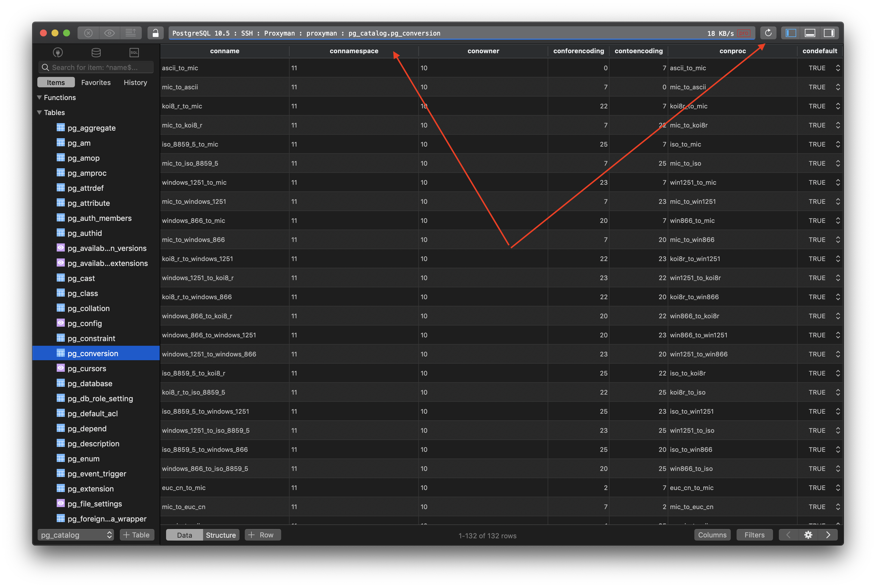Click the pg_default_acl table icon
The width and height of the screenshot is (876, 588).
click(x=60, y=413)
